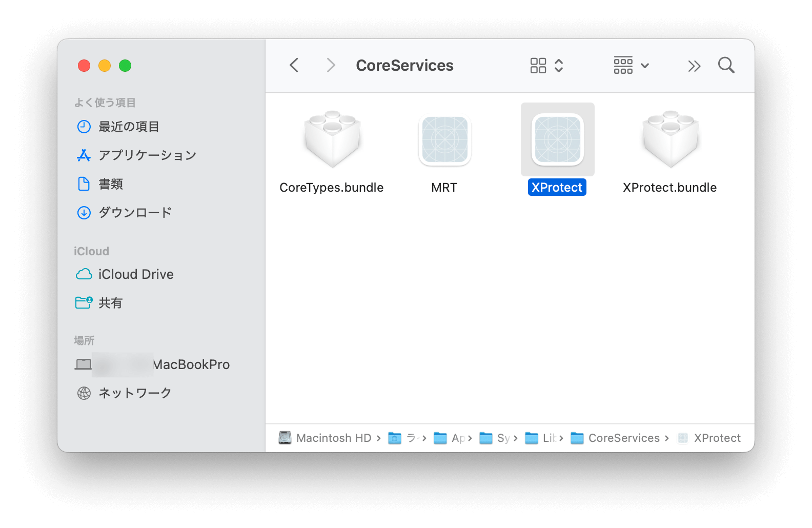
Task: Open the view mode up-down chevron selector
Action: [x=559, y=66]
